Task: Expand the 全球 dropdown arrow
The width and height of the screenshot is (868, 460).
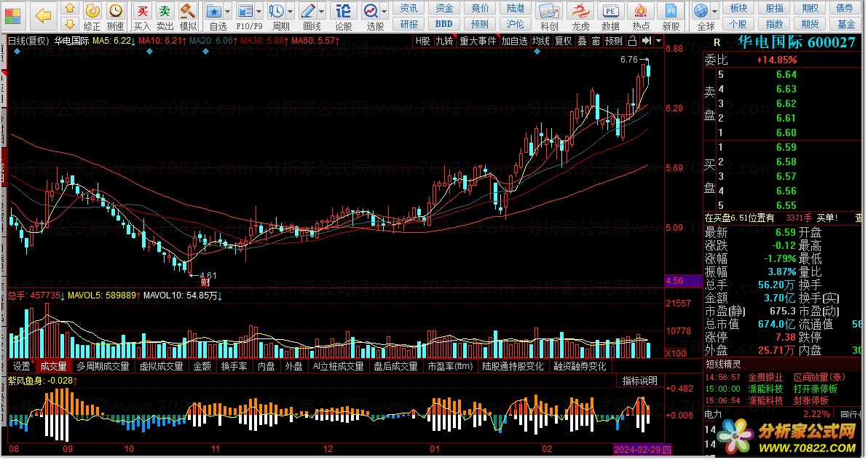Action: point(715,12)
